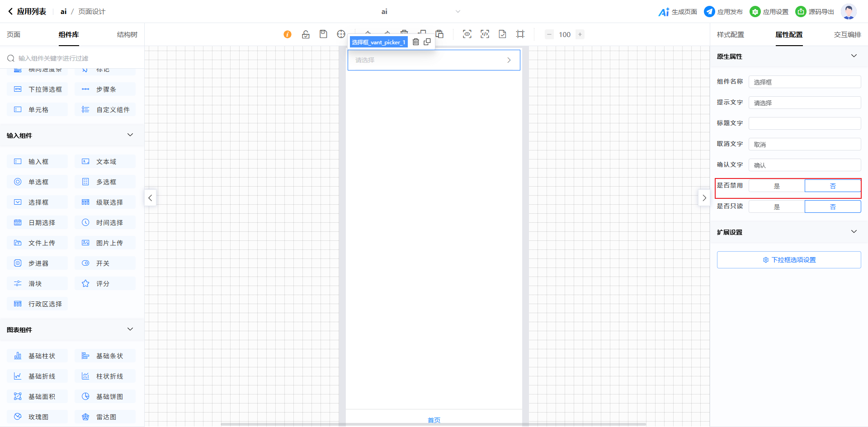The width and height of the screenshot is (868, 427).
Task: Click the crop frame icon in toolbar
Action: (x=520, y=34)
